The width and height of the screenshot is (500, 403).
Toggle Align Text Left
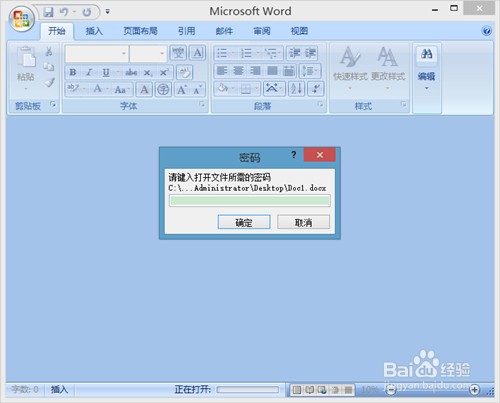[x=222, y=71]
